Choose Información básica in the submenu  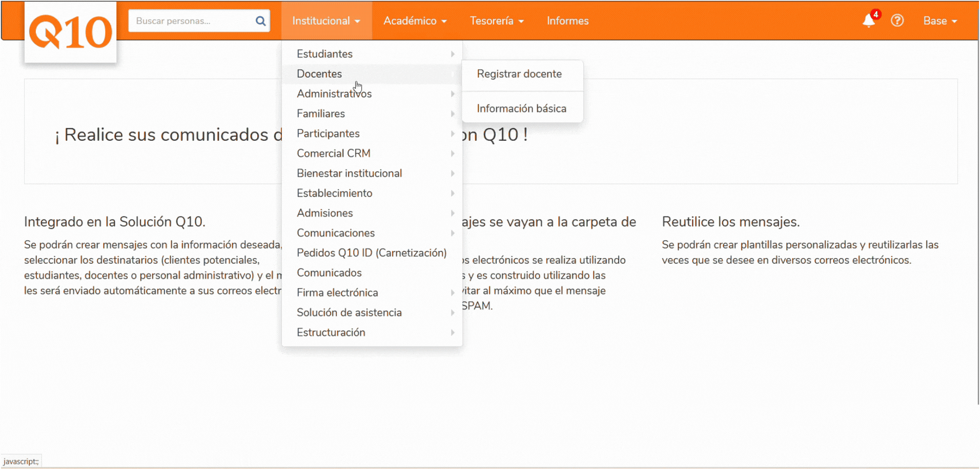(522, 109)
